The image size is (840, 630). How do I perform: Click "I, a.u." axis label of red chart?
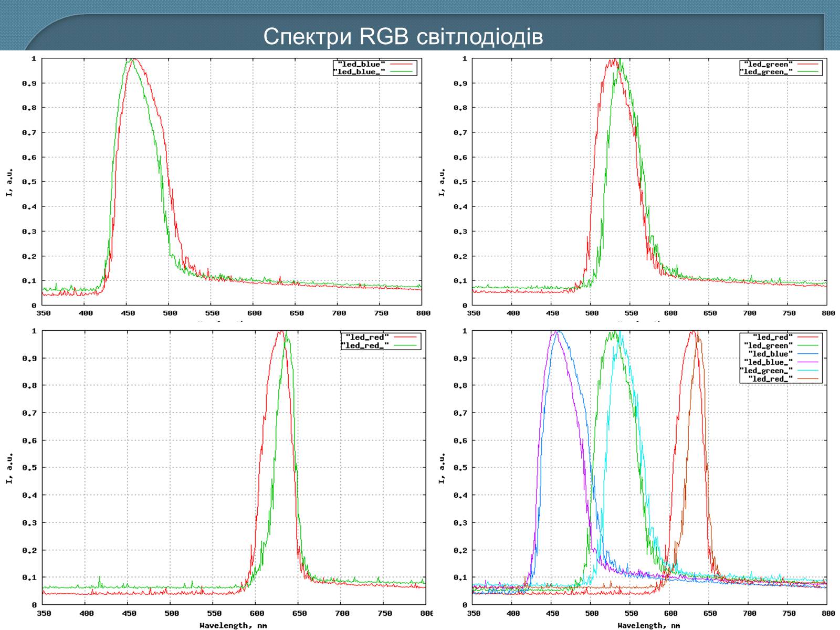pyautogui.click(x=9, y=468)
